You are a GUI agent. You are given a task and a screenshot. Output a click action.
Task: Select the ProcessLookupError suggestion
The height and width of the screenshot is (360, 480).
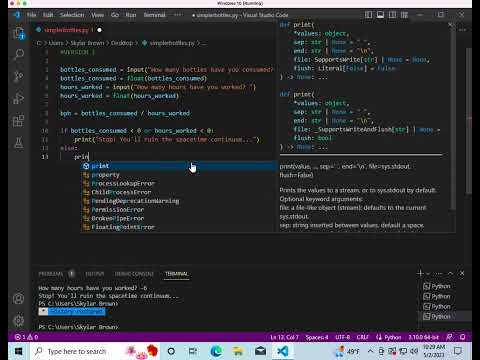pos(179,183)
